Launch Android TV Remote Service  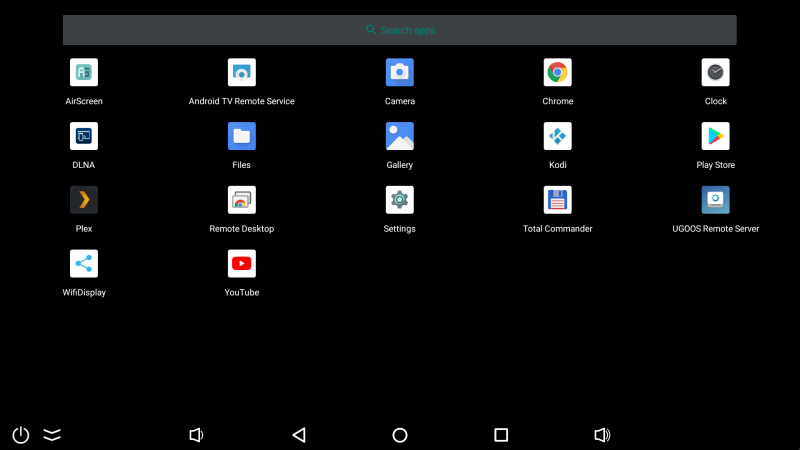241,72
